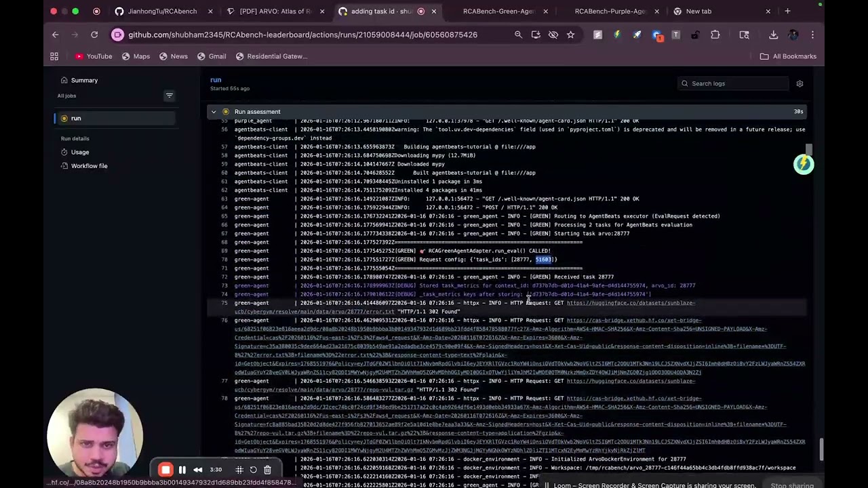Click the browser back arrow
868x488 pixels.
(56, 35)
